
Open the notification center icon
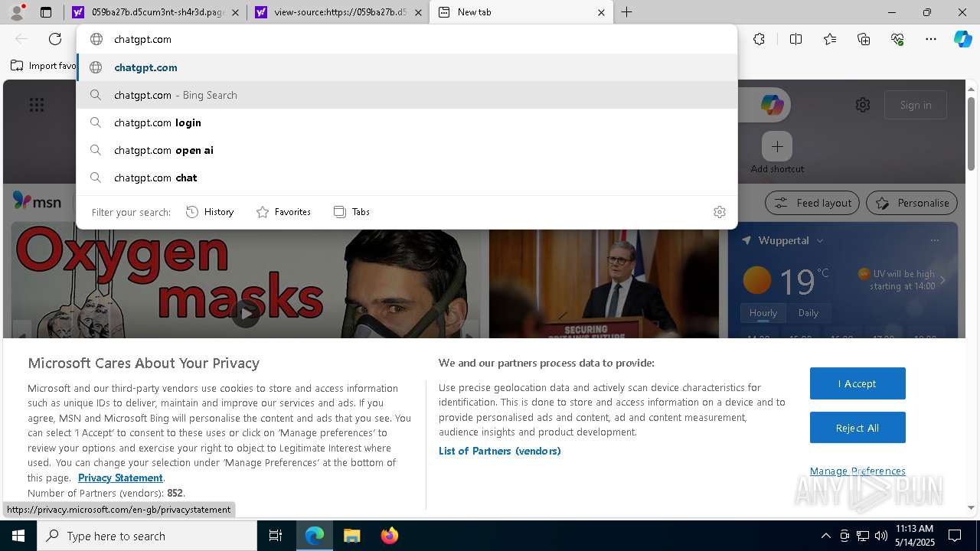955,536
